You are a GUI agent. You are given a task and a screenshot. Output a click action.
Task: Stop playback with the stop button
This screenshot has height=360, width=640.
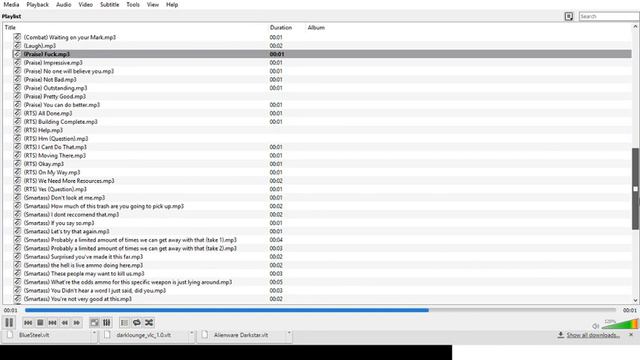click(x=40, y=323)
